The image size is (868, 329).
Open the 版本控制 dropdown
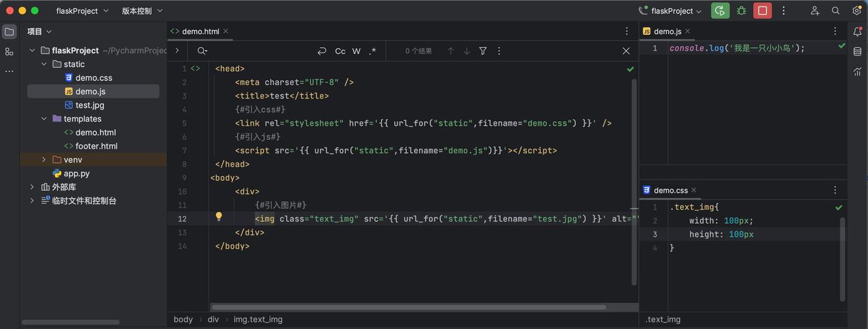pos(142,11)
